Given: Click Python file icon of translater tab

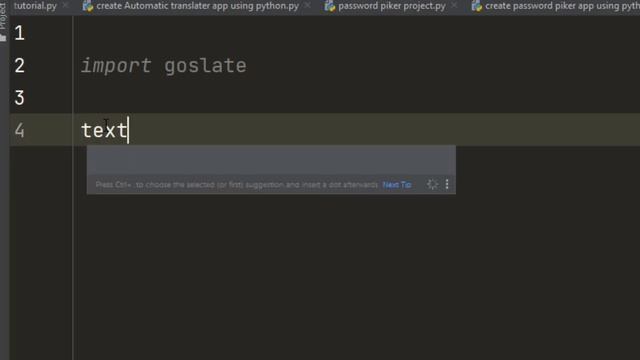Looking at the screenshot, I should pyautogui.click(x=88, y=6).
